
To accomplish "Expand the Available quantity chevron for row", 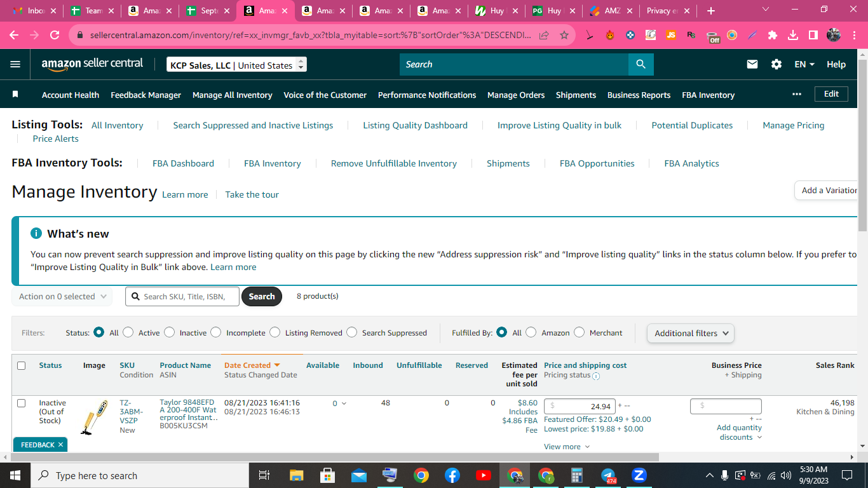I will tap(344, 403).
